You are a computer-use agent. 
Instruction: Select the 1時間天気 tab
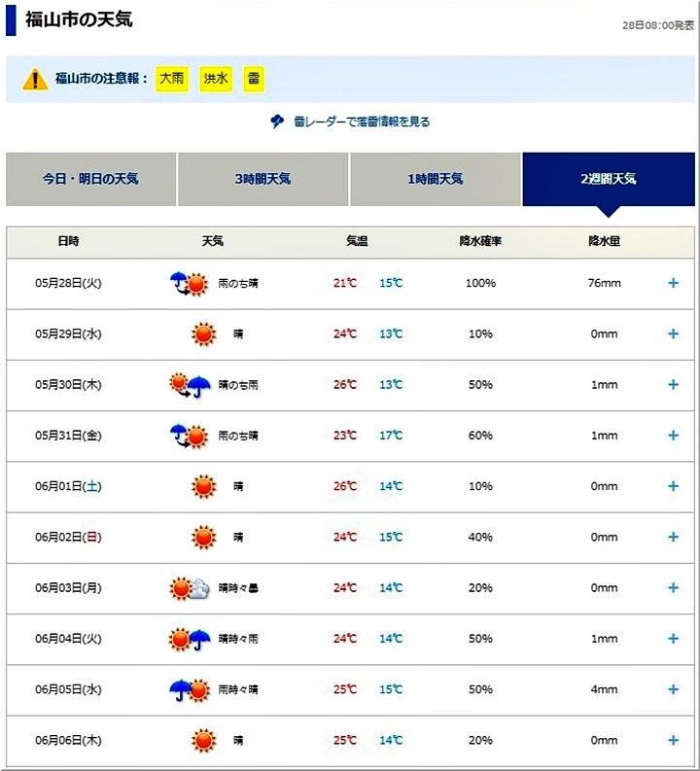coord(435,179)
